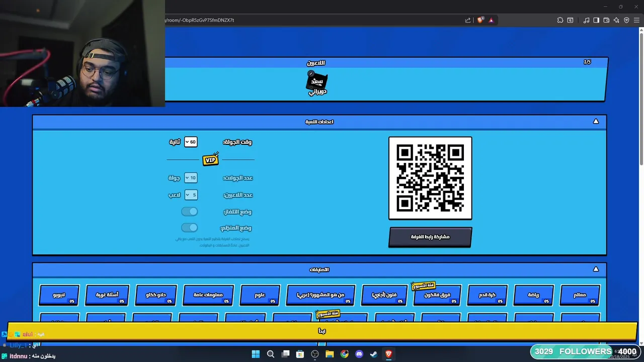The width and height of the screenshot is (644, 362).
Task: Select the كرة قدم category
Action: [x=488, y=295]
